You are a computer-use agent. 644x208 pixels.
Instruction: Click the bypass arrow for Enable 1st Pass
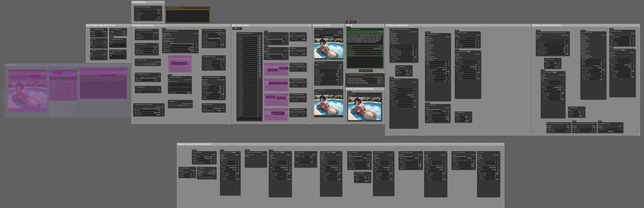(382, 79)
